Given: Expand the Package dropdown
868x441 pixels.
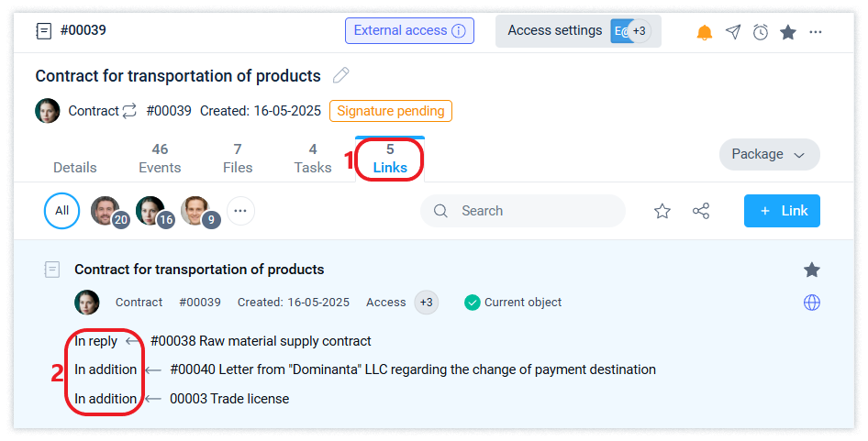Looking at the screenshot, I should (769, 155).
